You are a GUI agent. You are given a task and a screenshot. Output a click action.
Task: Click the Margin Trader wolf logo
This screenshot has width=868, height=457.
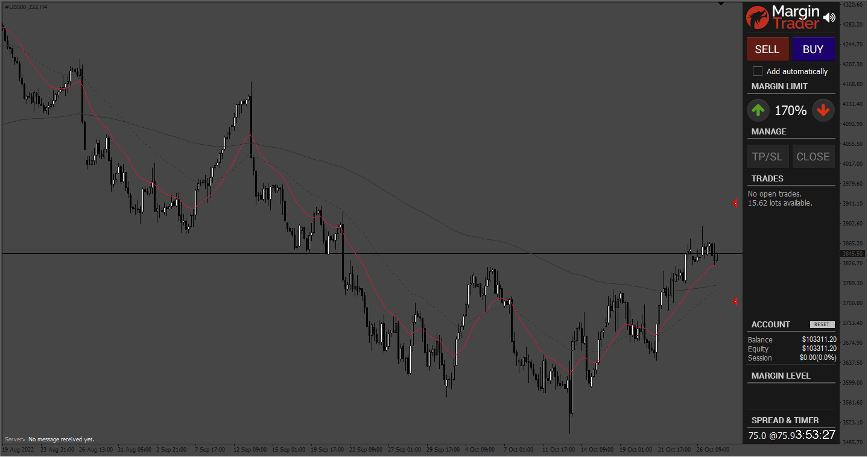(758, 17)
